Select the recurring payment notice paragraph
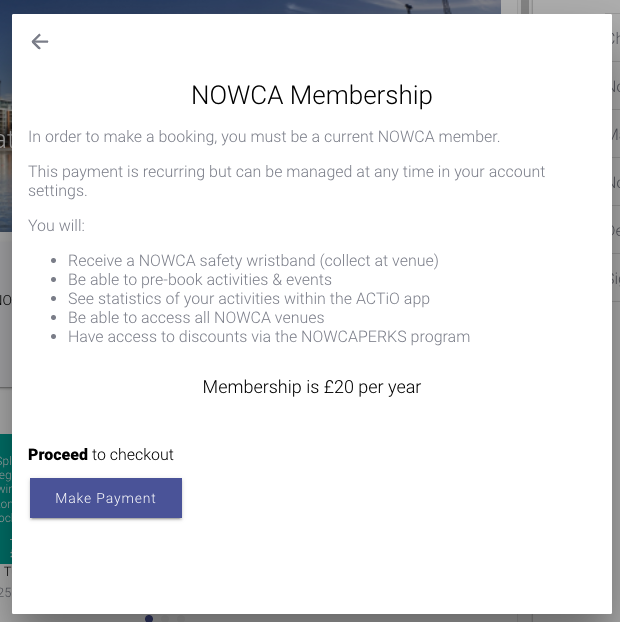Image resolution: width=620 pixels, height=622 pixels. (286, 181)
